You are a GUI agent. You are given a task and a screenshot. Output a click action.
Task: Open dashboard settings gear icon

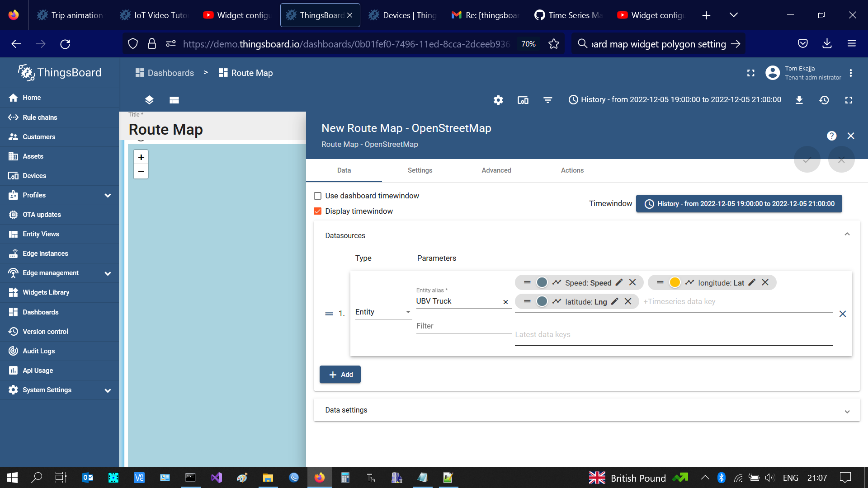click(498, 100)
